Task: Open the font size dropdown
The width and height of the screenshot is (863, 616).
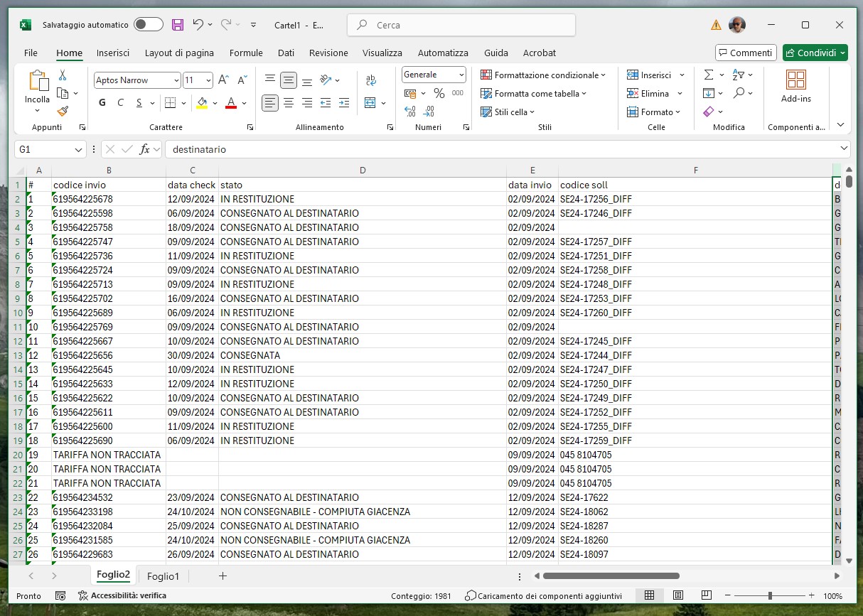Action: pos(208,80)
